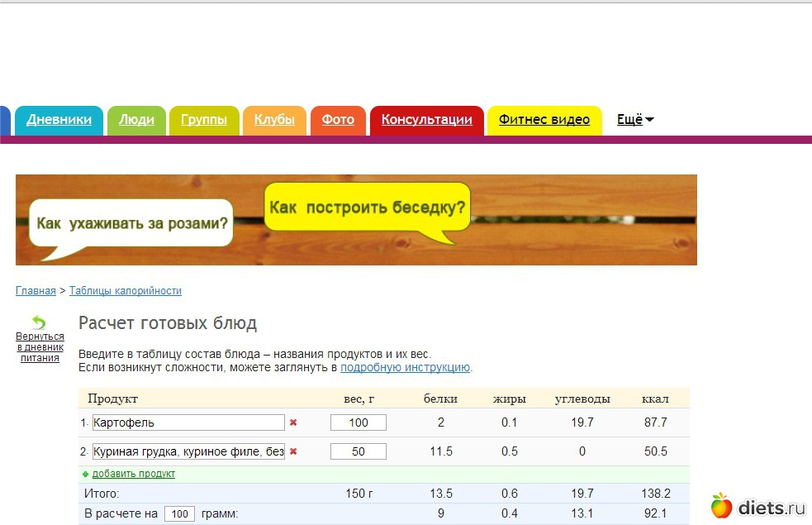Image resolution: width=812 pixels, height=525 pixels.
Task: Click the Картофель product name field
Action: click(x=188, y=422)
